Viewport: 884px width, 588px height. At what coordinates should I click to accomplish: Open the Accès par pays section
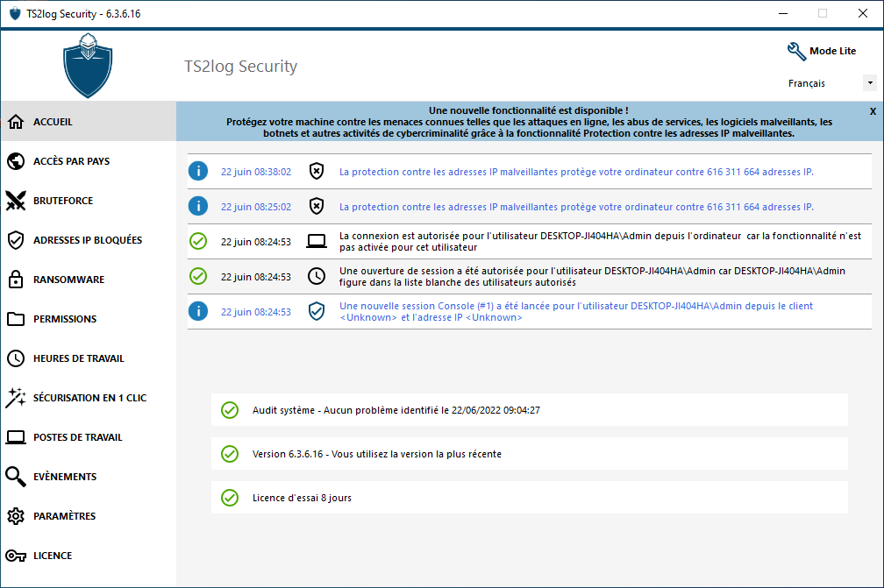(x=89, y=161)
